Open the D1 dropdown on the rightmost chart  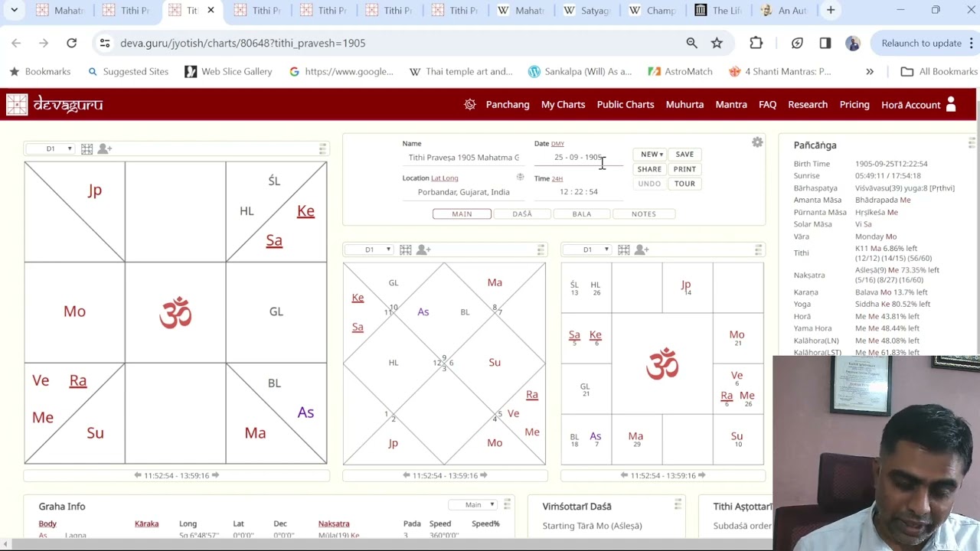587,249
